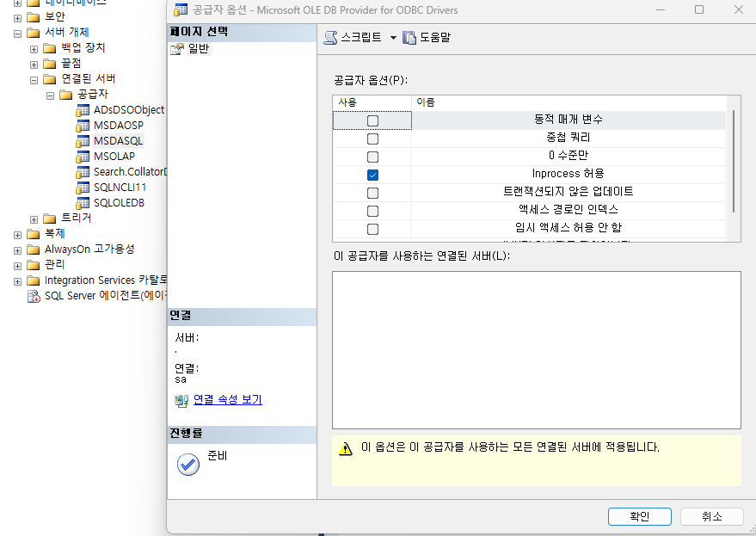Enable 임시 액세스 허용 안 함 checkbox

(372, 229)
